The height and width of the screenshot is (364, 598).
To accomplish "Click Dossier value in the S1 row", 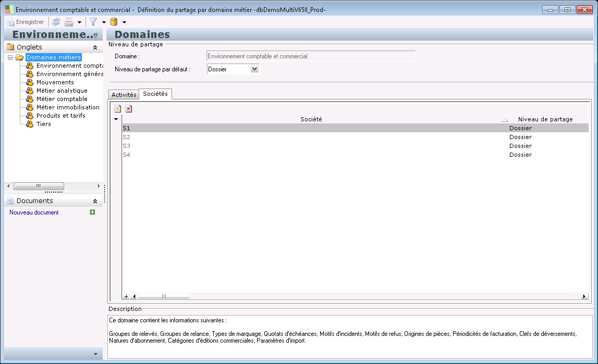I will coord(520,128).
